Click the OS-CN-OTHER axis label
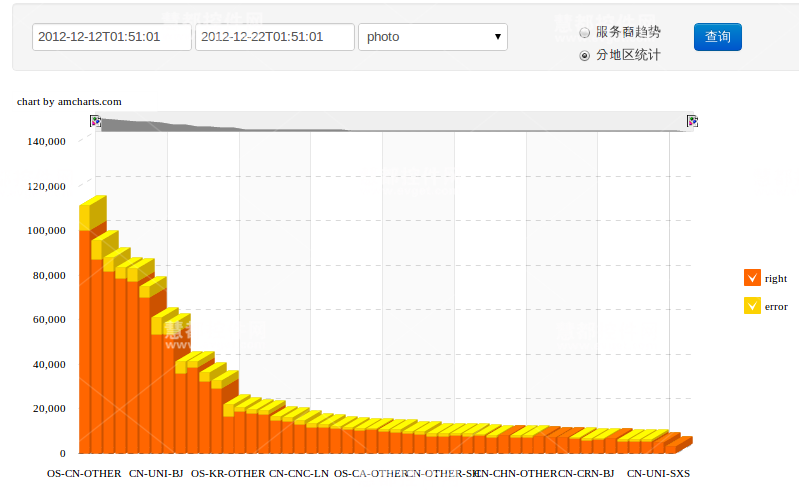The height and width of the screenshot is (490, 799). coord(84,474)
